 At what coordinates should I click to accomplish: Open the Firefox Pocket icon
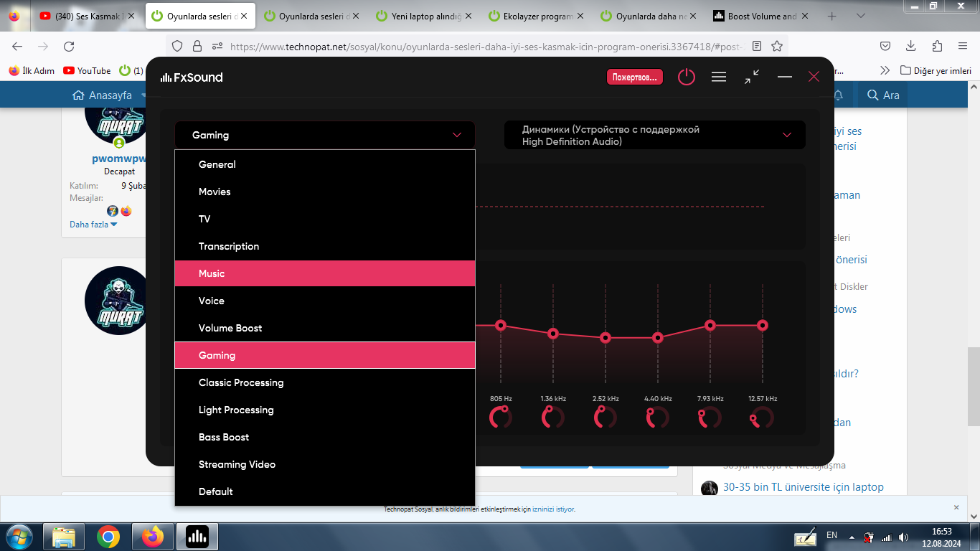[x=885, y=46]
